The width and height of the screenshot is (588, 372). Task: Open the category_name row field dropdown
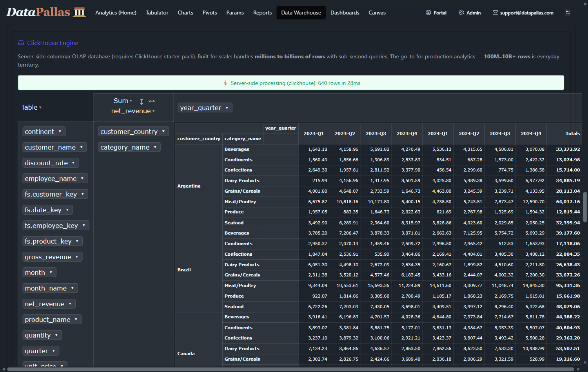point(129,147)
